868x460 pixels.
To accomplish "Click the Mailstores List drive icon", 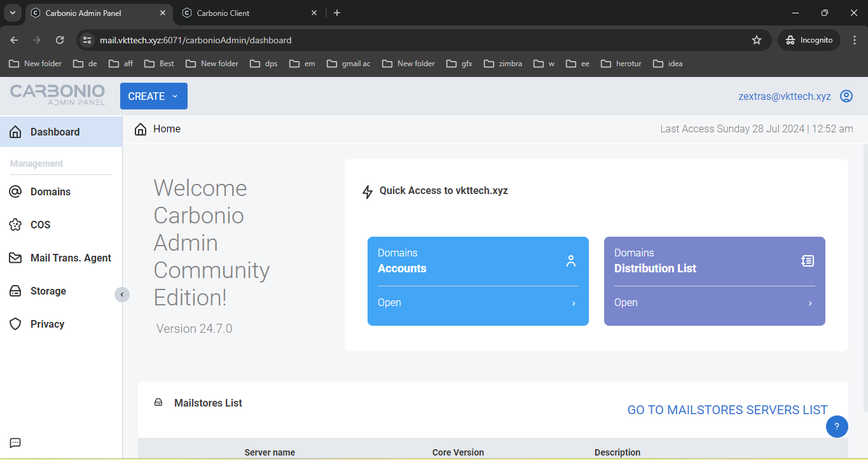I will [158, 403].
